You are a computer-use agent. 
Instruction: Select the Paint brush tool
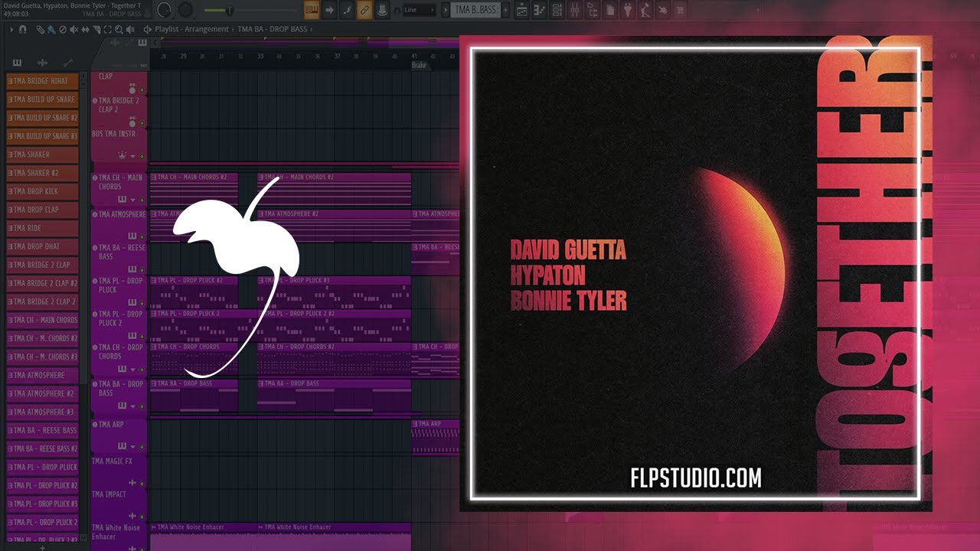click(x=51, y=29)
